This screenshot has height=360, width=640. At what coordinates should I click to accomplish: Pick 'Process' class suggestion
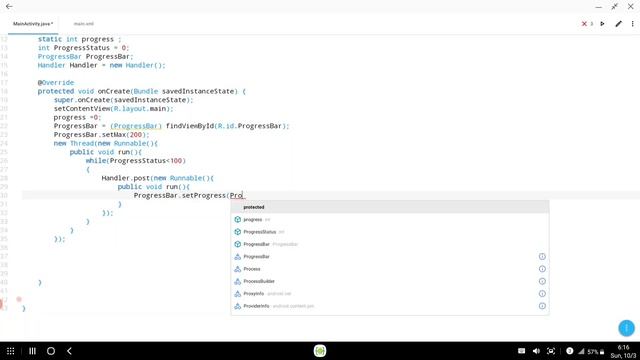[x=390, y=269]
